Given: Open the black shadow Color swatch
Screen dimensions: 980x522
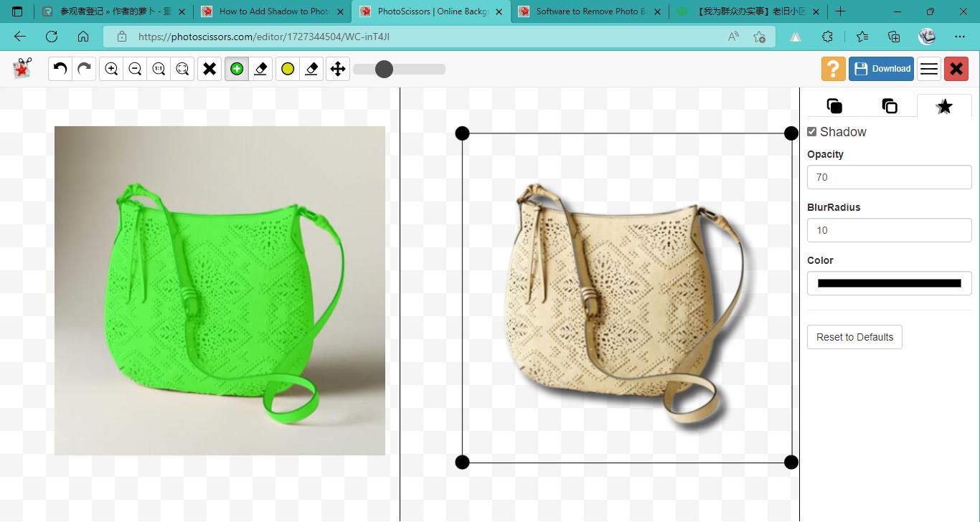Looking at the screenshot, I should [889, 283].
